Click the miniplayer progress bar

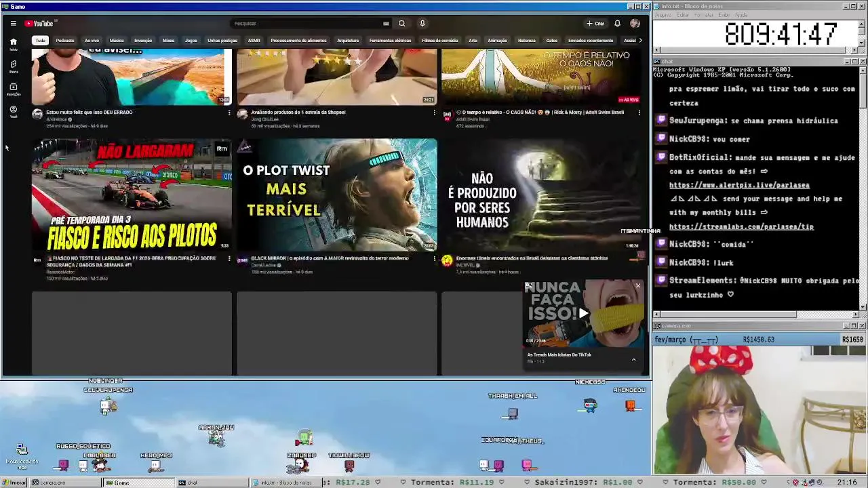583,346
